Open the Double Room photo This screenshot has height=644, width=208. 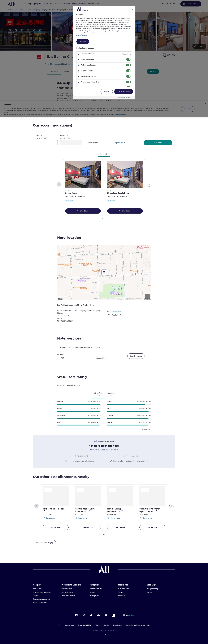pos(83,175)
